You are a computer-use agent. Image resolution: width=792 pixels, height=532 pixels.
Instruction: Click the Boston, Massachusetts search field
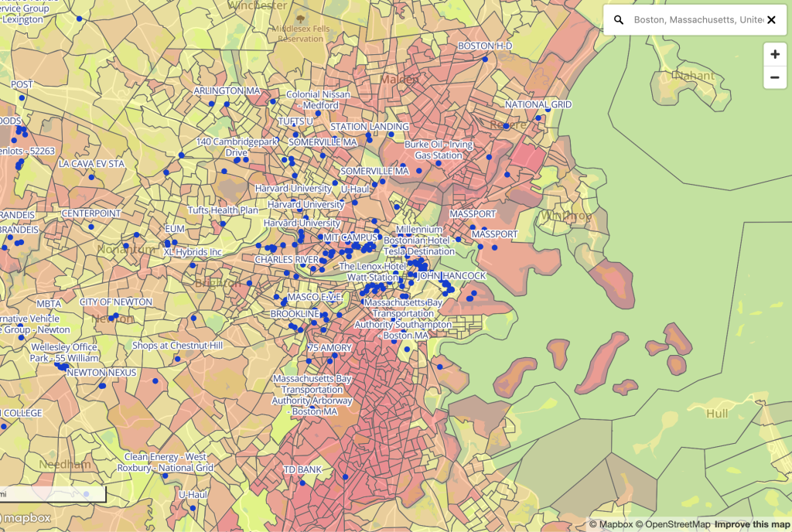coord(692,19)
